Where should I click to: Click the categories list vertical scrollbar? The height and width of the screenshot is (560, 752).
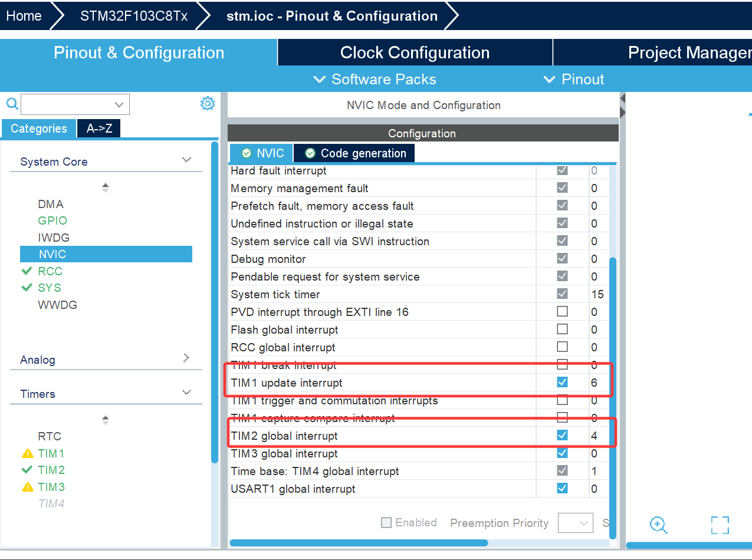pos(215,302)
